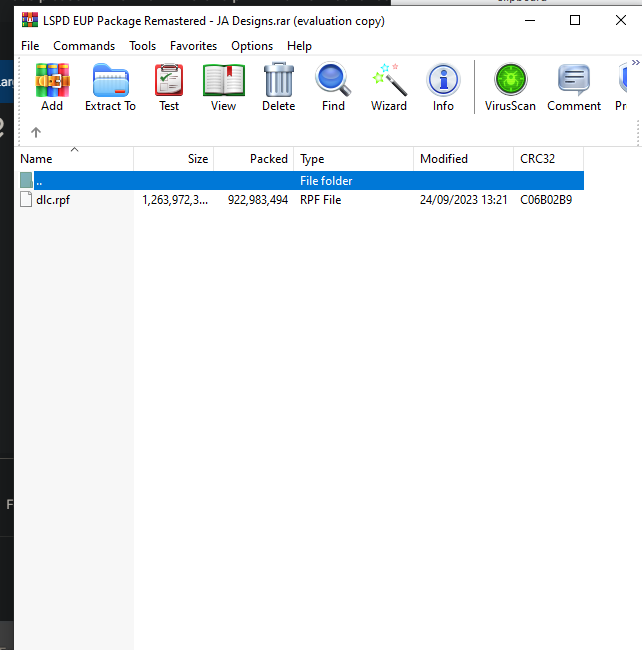Close the WinRAR window
The width and height of the screenshot is (642, 650).
[620, 20]
